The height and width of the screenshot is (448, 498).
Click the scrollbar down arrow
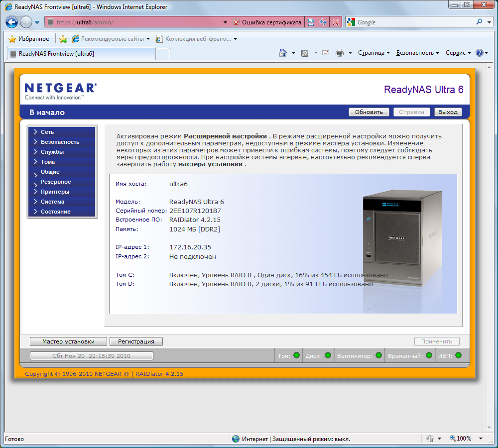pos(489,428)
